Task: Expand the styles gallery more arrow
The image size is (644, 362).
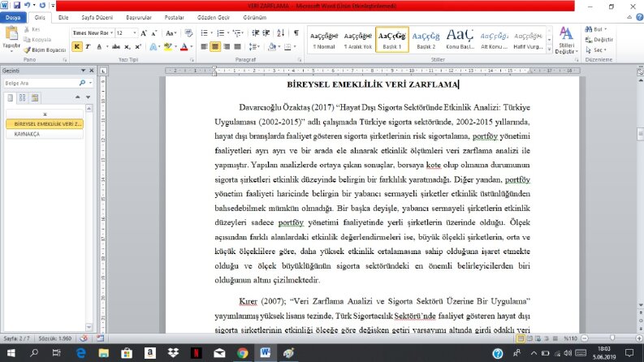Action: [550, 50]
